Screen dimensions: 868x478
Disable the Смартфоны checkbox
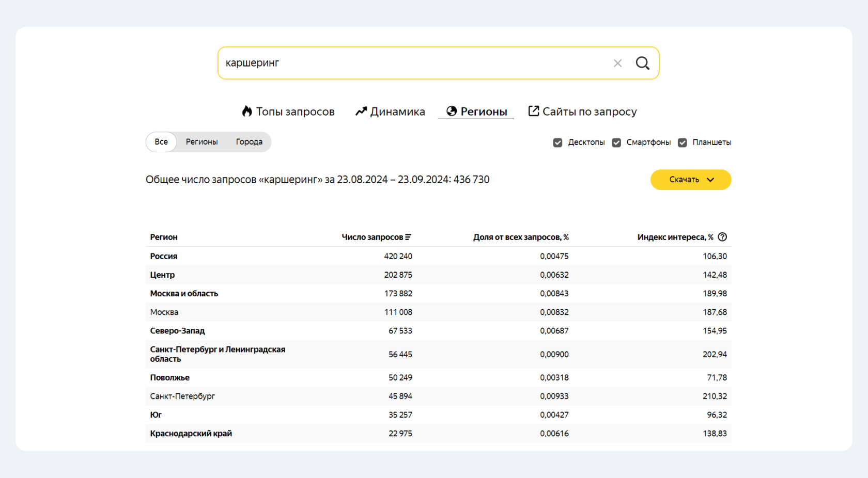[616, 142]
